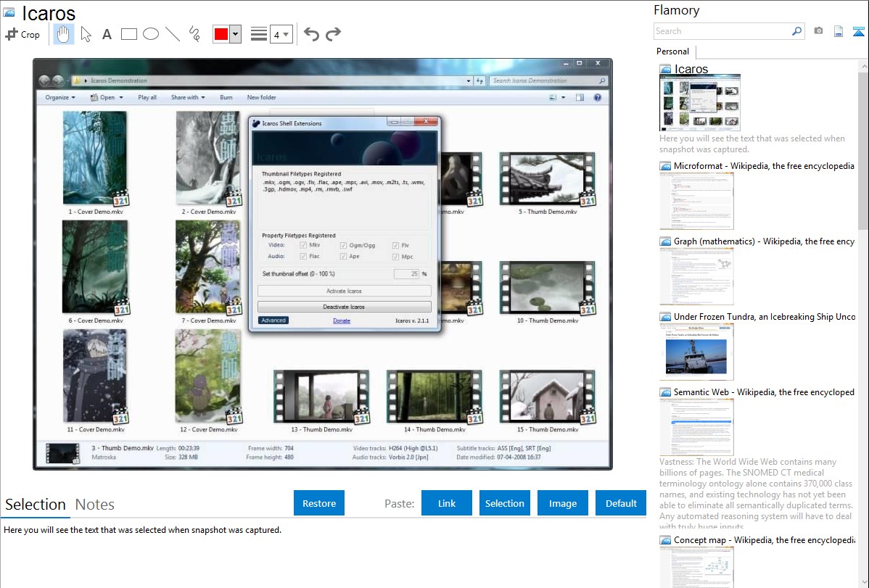Toggle the Flac audio checkbox
The height and width of the screenshot is (588, 869).
click(303, 257)
